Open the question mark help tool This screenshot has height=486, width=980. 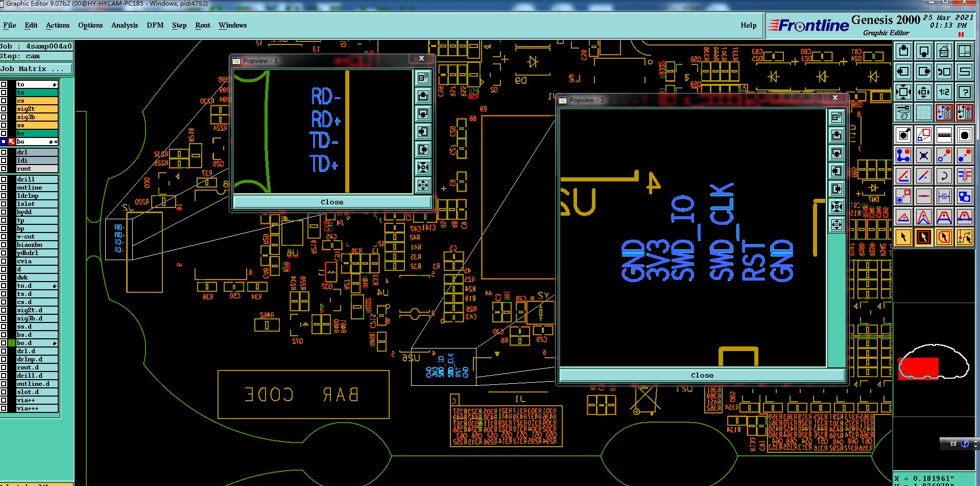coord(964,92)
